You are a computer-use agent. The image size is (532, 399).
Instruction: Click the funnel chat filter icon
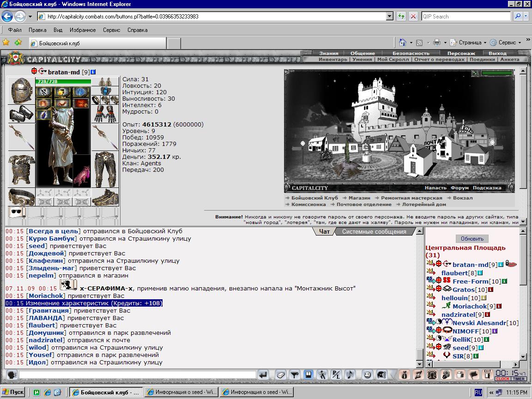coord(295,375)
